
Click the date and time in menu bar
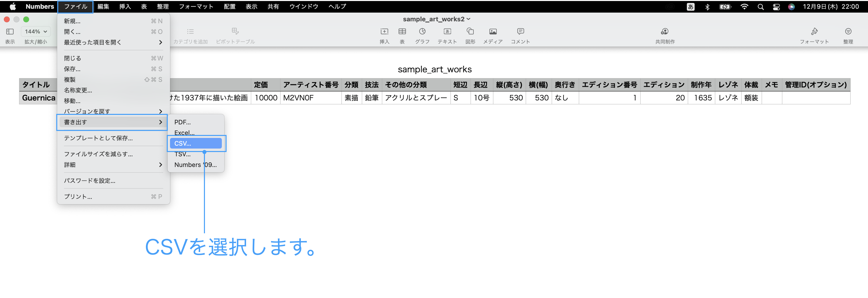(831, 7)
